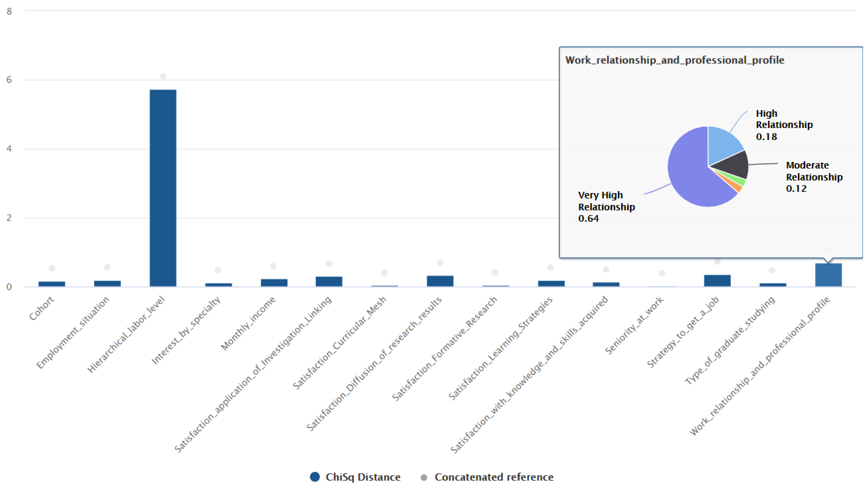Click the grey reference dot above Hierarchical_labor_level

tap(163, 77)
